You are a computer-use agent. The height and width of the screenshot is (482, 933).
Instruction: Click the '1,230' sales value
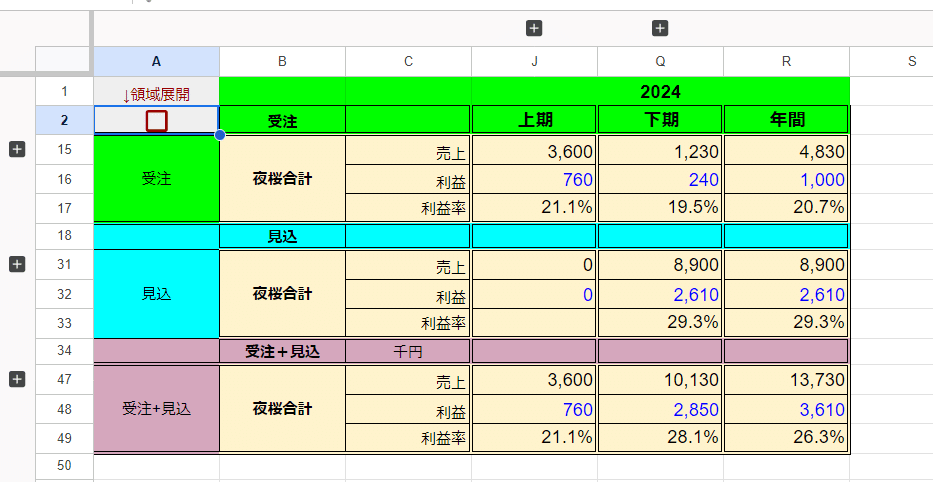[660, 150]
